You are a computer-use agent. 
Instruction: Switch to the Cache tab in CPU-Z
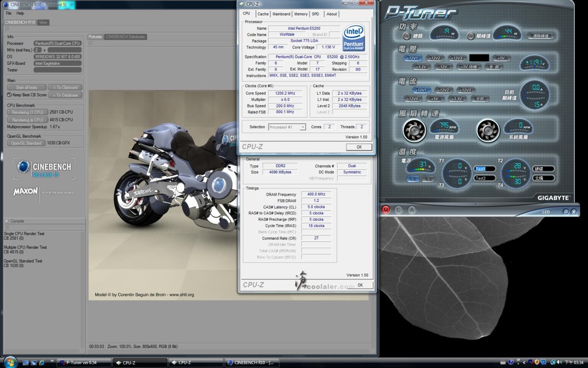pos(263,14)
